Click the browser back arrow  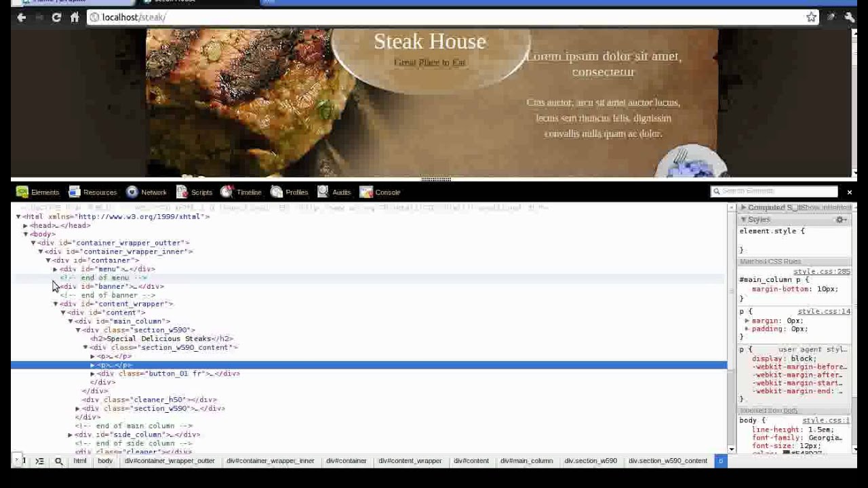[21, 17]
